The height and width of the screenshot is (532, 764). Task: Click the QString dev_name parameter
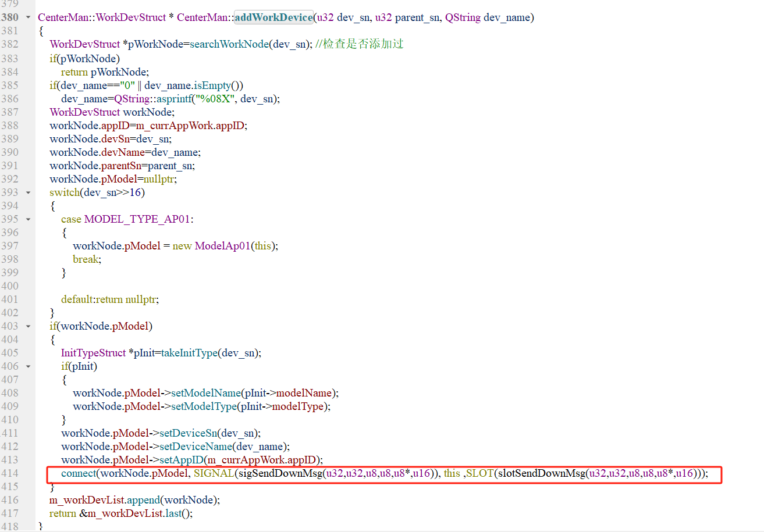pyautogui.click(x=488, y=17)
